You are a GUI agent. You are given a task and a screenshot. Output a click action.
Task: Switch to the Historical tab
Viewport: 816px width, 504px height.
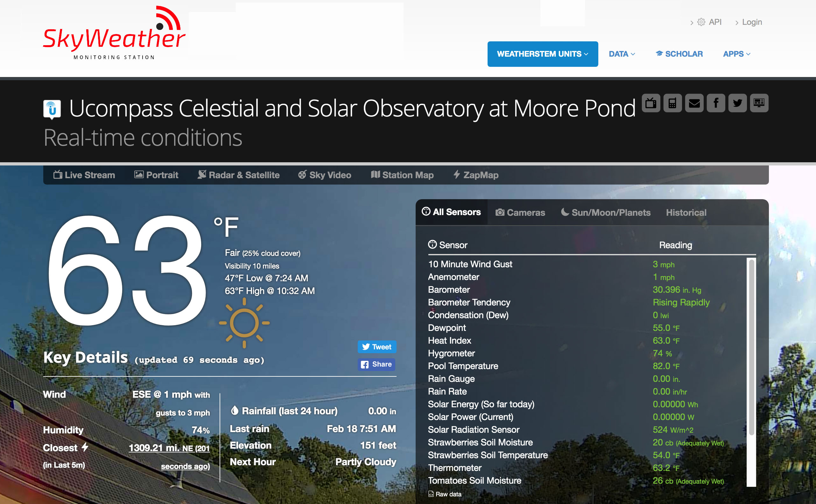coord(686,212)
